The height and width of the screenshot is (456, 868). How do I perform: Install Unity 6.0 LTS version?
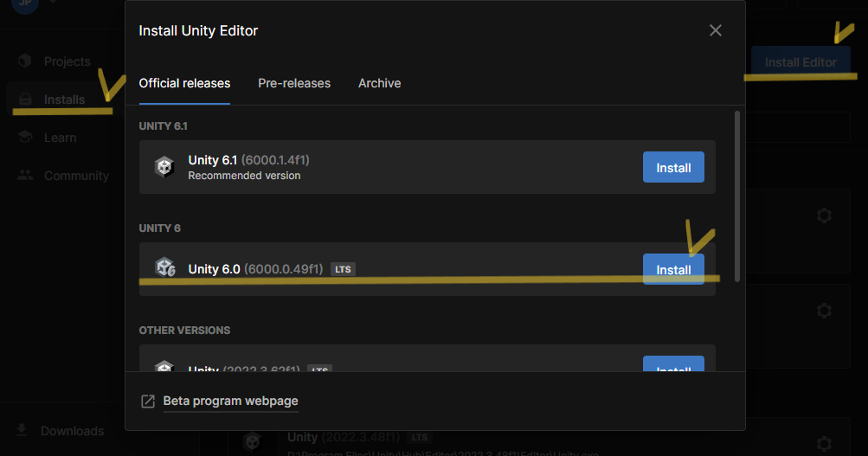pos(673,269)
